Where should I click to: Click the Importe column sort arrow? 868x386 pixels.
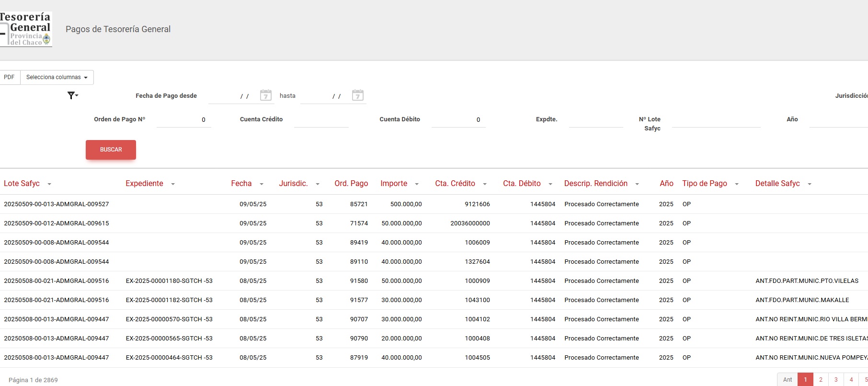[417, 184]
